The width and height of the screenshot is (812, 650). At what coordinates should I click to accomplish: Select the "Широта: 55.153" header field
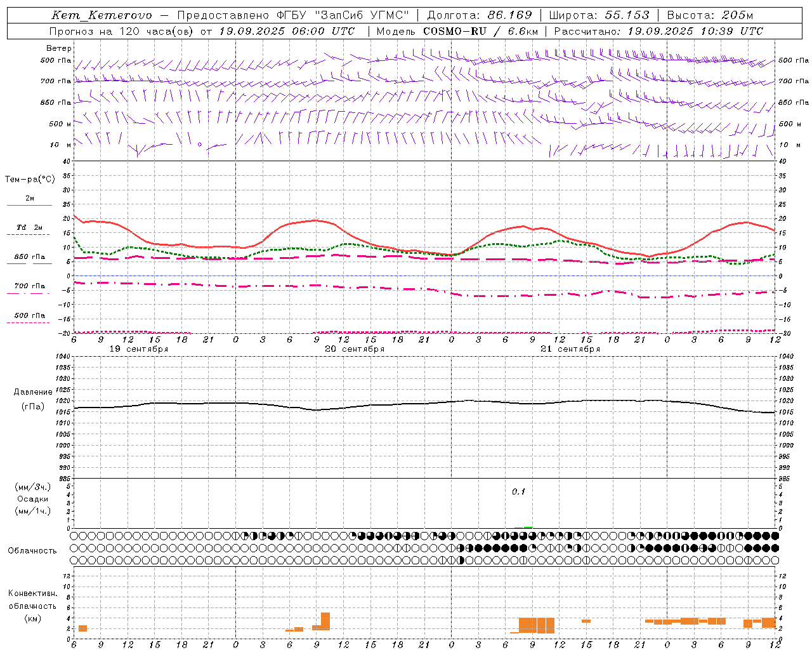(x=599, y=15)
